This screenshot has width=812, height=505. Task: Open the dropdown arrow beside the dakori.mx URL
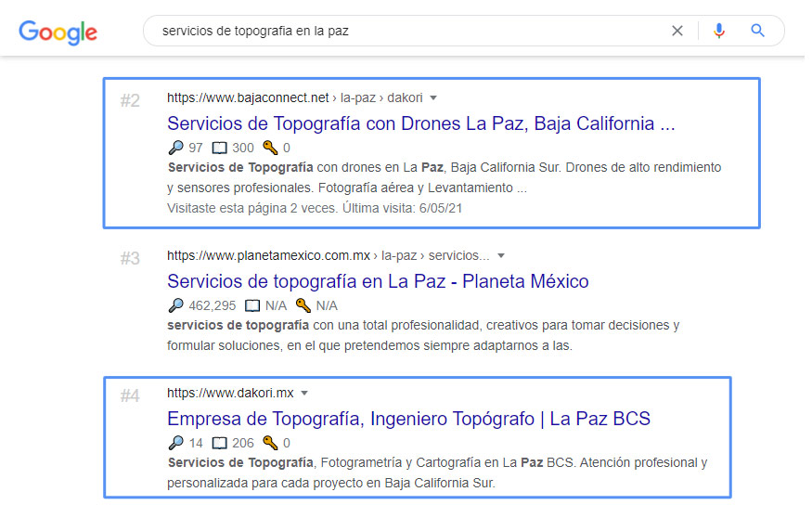(304, 393)
